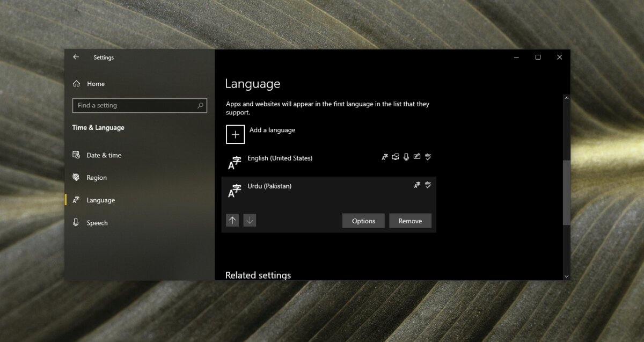The image size is (644, 342).
Task: Go to Home in the sidebar
Action: [89, 84]
